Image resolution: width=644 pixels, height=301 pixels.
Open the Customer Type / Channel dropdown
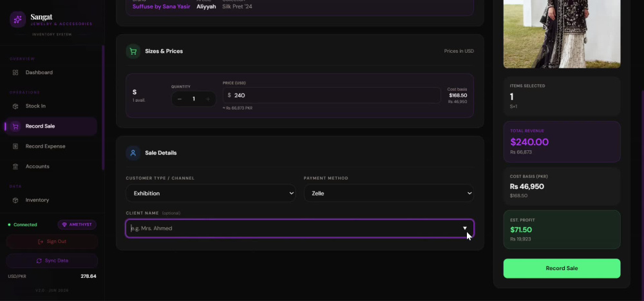(x=211, y=193)
